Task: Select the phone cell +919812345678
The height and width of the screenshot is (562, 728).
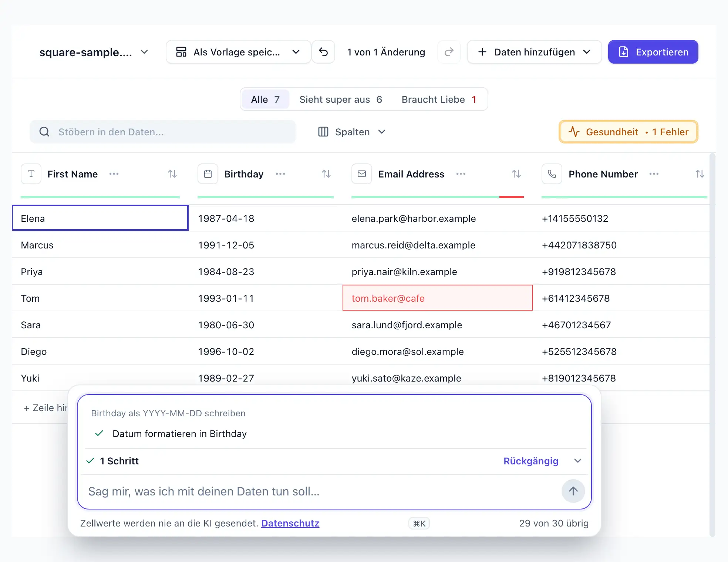Action: (621, 271)
